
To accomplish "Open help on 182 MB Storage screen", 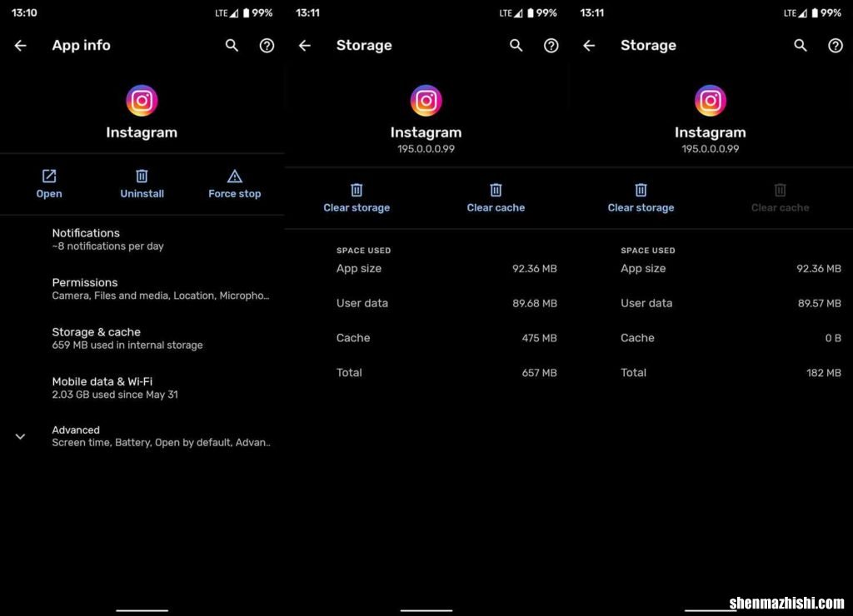I will pos(836,46).
